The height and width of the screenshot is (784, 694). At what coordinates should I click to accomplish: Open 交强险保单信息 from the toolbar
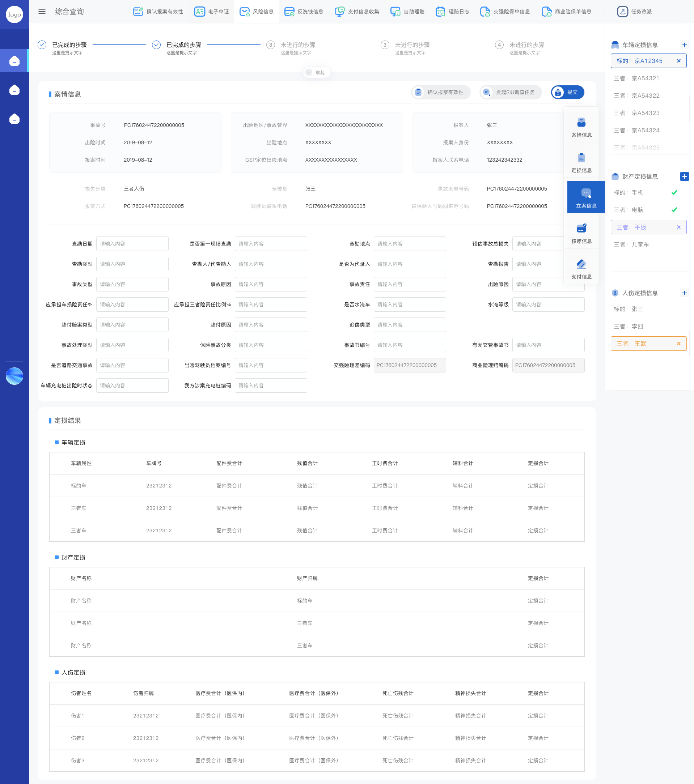coord(505,12)
